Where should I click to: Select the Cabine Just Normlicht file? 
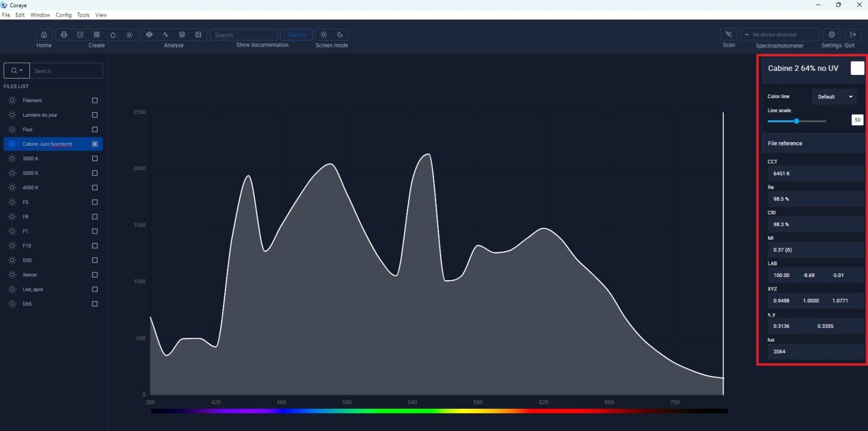click(53, 144)
